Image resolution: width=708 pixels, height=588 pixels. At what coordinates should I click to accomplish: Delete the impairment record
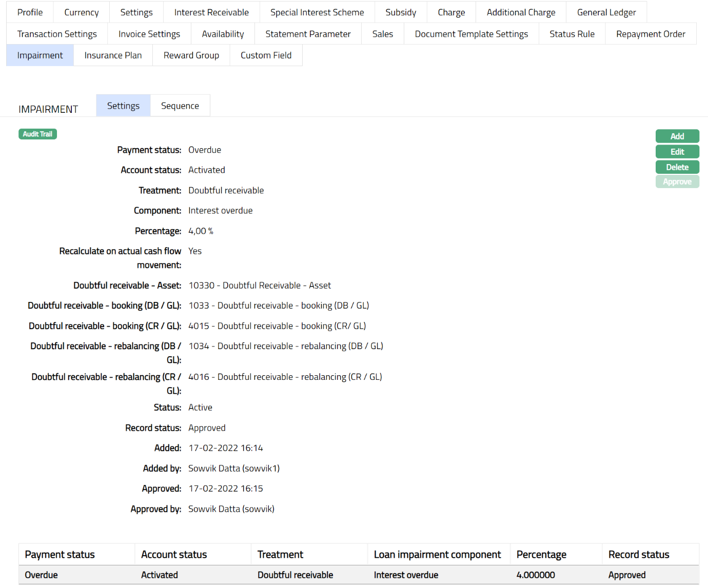tap(677, 167)
